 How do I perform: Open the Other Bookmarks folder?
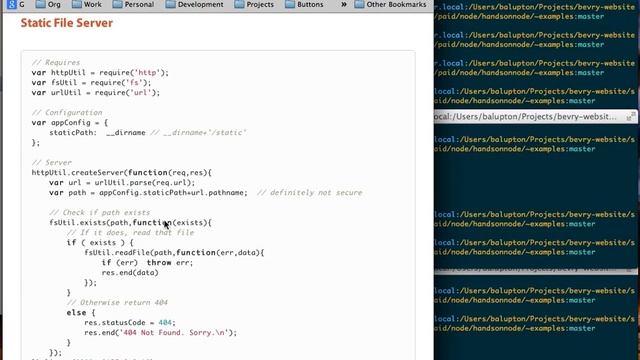point(390,4)
